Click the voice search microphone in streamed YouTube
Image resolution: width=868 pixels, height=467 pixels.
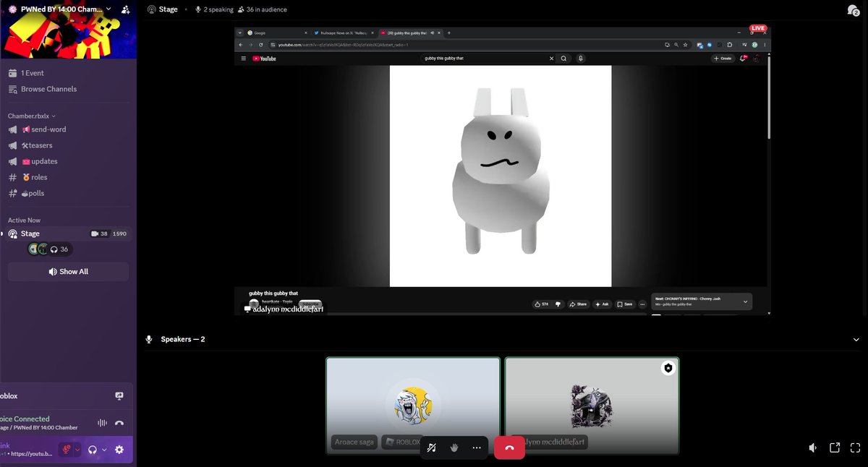point(580,59)
